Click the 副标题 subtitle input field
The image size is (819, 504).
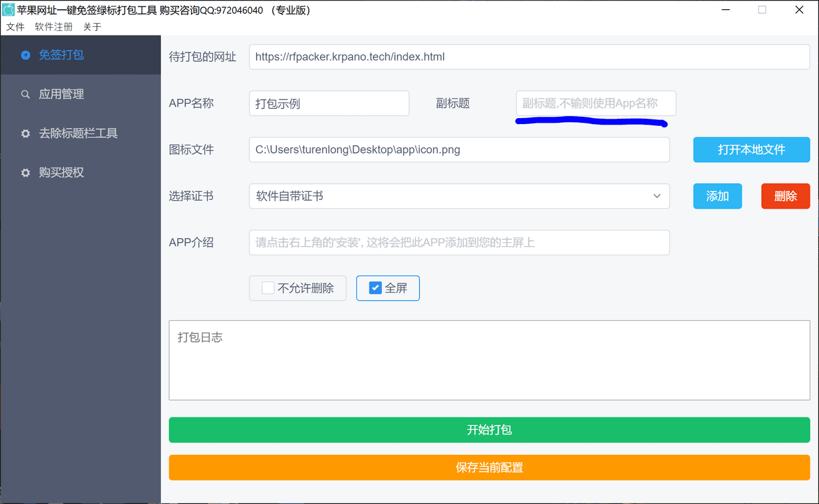tap(595, 103)
